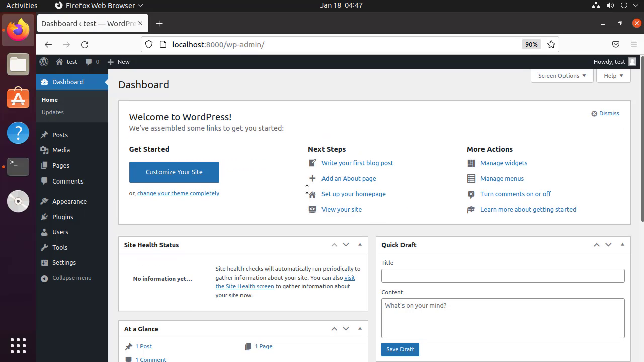Open Save to Pocket icon in toolbar

[x=616, y=44]
